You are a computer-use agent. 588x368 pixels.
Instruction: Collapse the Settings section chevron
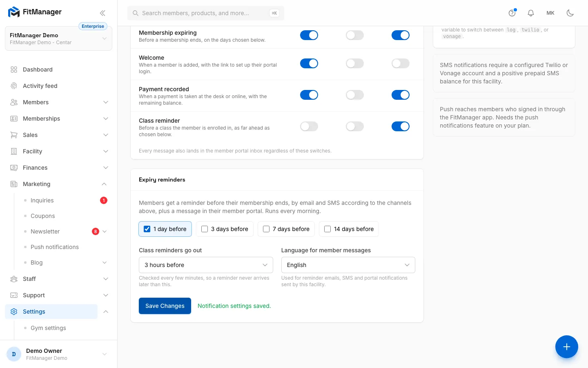click(106, 312)
